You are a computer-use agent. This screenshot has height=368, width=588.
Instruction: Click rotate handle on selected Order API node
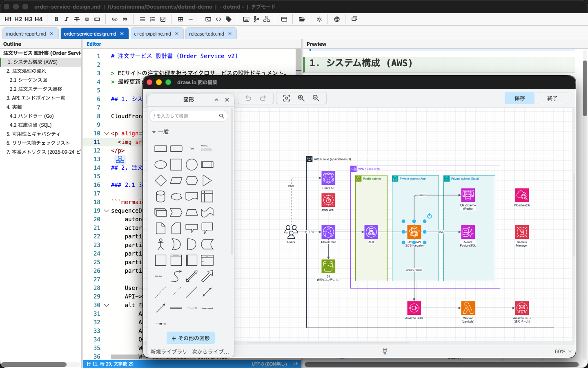point(430,216)
